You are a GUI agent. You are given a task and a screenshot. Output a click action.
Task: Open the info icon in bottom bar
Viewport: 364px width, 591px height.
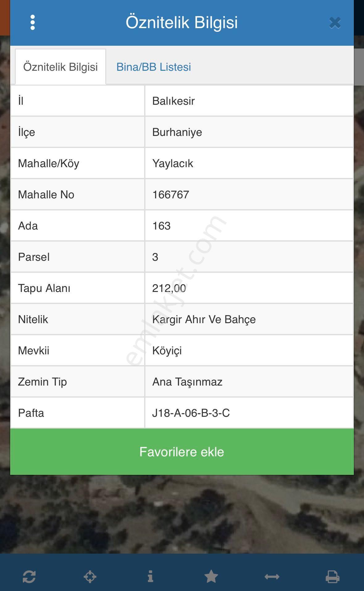[x=150, y=576]
